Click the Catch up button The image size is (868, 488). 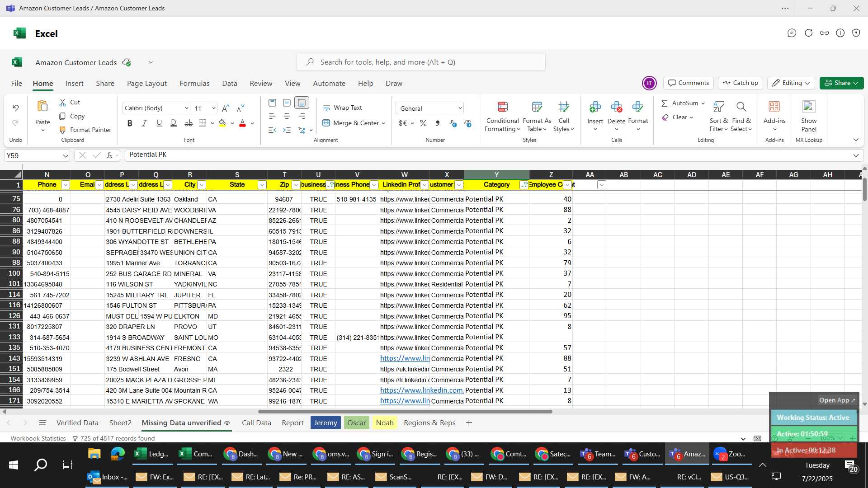740,83
